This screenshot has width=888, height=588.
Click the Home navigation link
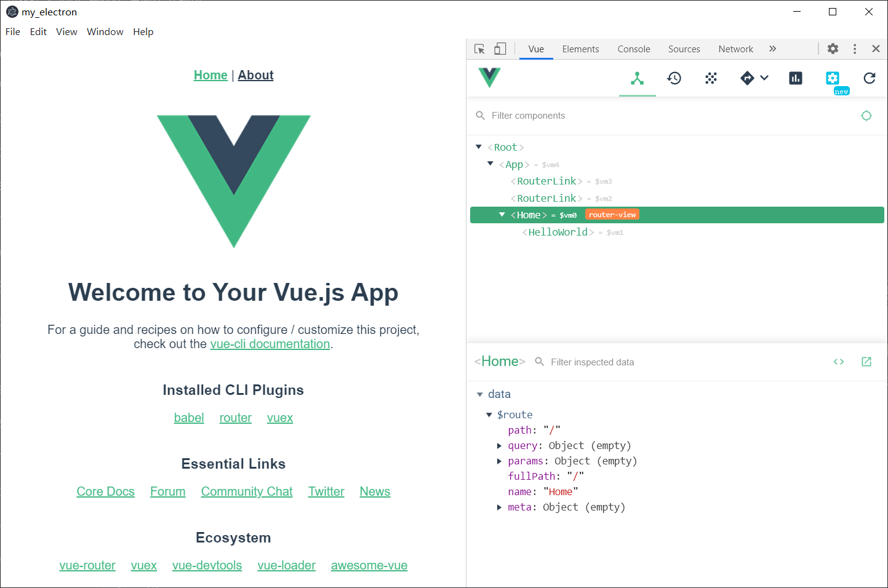click(x=210, y=75)
